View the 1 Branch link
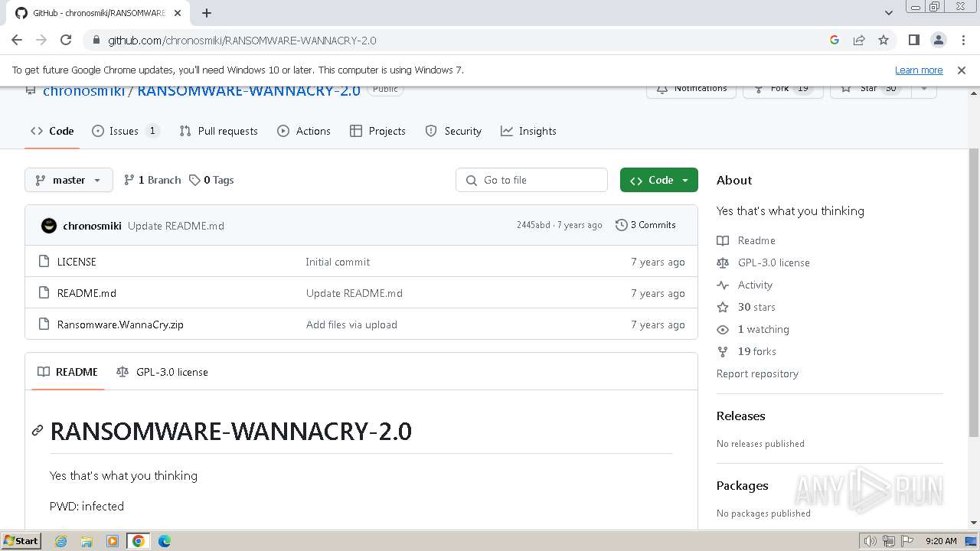 click(x=152, y=180)
